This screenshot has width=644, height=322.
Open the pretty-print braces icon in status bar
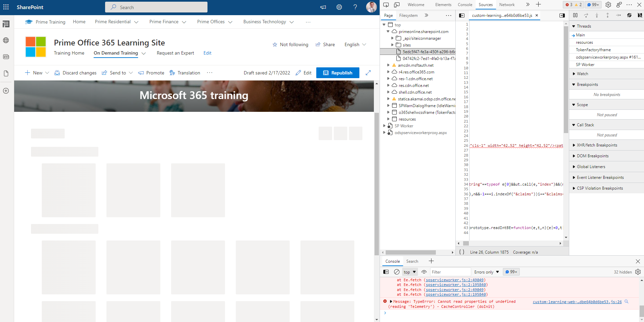tap(462, 252)
